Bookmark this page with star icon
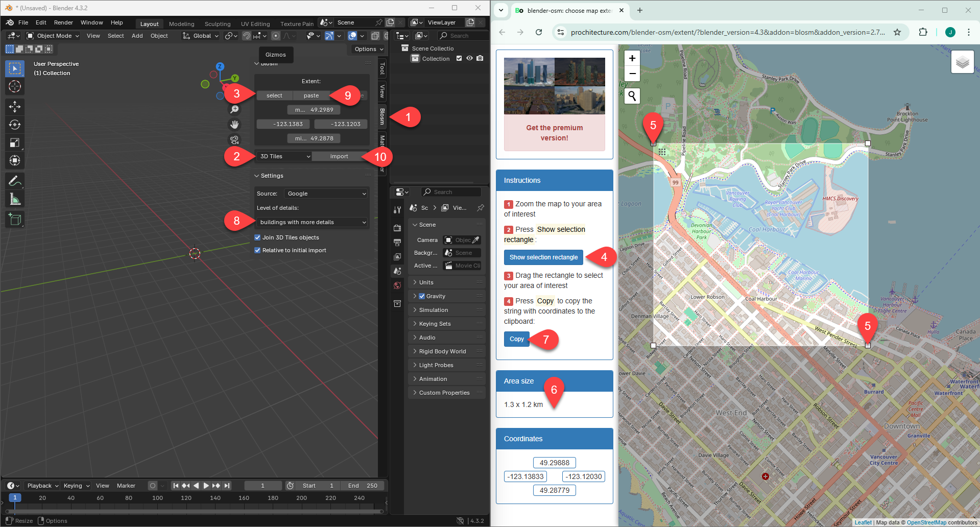 (897, 32)
